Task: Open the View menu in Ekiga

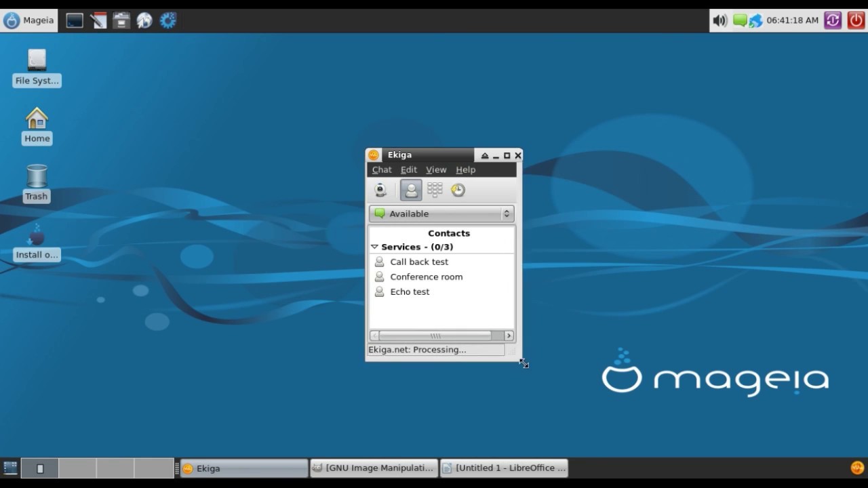Action: [436, 169]
